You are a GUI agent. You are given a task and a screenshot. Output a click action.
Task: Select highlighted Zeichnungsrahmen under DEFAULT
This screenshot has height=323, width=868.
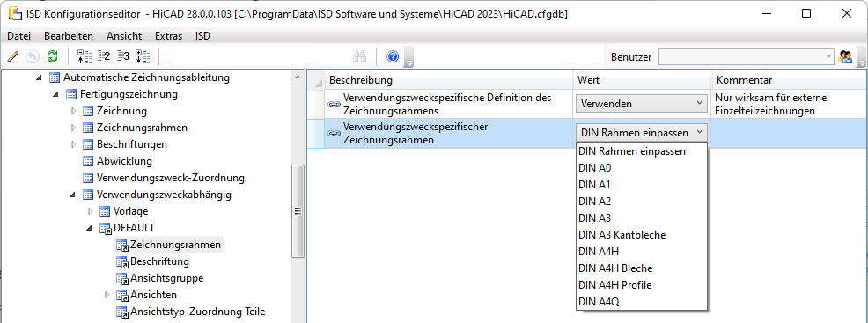click(x=175, y=245)
